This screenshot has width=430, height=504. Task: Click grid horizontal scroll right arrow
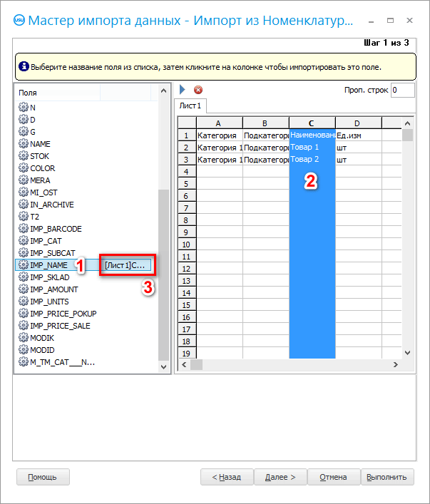[396, 364]
